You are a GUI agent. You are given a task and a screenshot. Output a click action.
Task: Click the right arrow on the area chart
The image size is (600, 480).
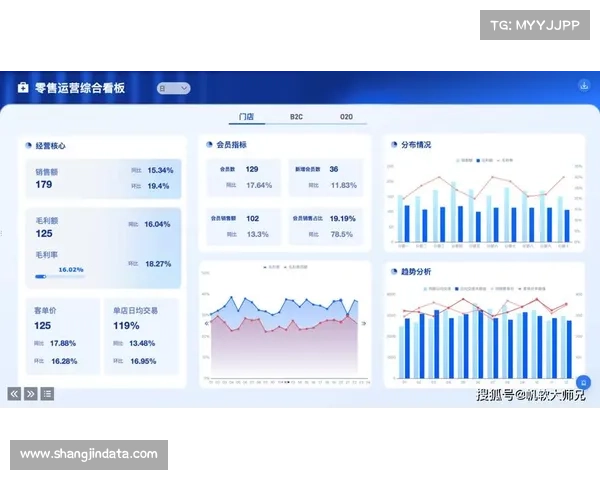tap(364, 323)
